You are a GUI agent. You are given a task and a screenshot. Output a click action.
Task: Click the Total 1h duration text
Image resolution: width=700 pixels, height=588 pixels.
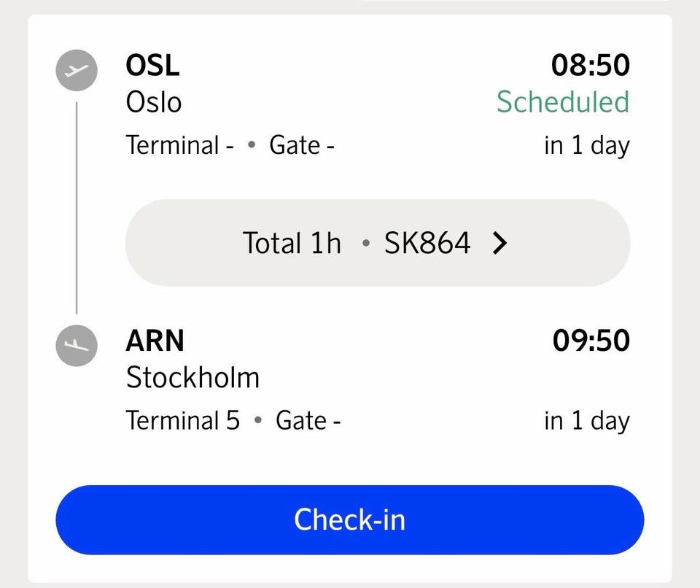click(x=292, y=243)
